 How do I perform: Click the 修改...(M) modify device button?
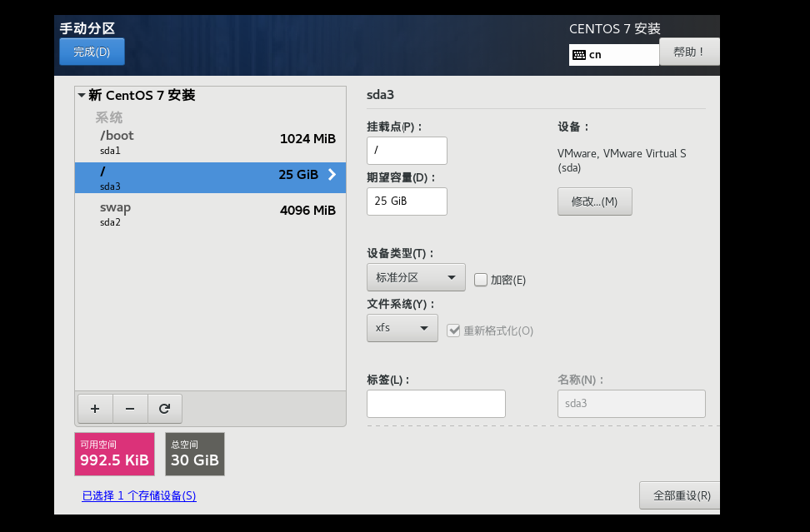595,201
